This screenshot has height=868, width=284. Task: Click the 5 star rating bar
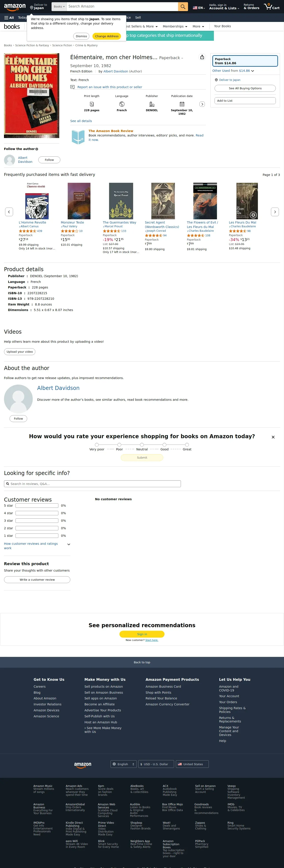coord(37,505)
